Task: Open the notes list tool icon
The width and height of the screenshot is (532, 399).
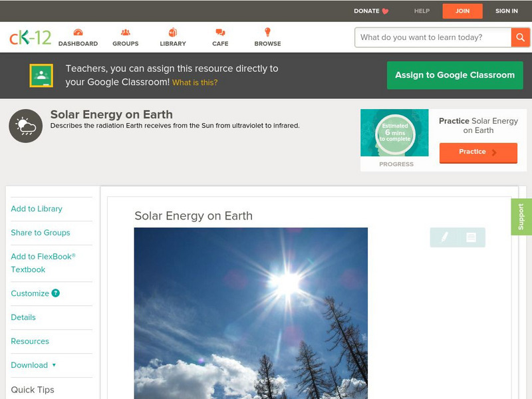Action: 471,237
